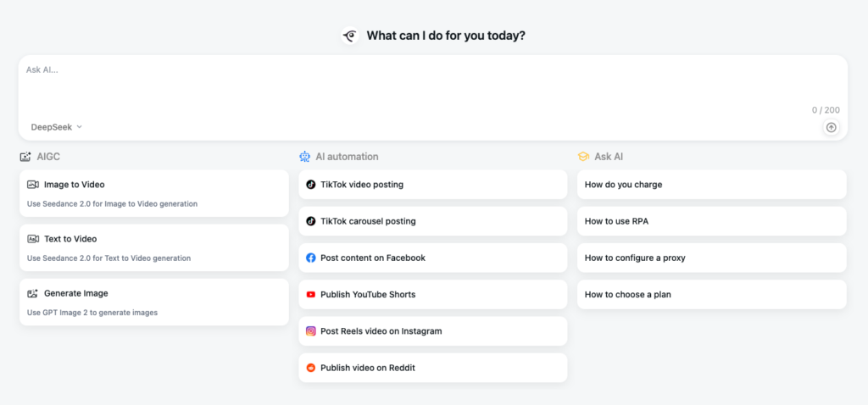Focus the Ask AI text input field
The height and width of the screenshot is (405, 868).
pyautogui.click(x=433, y=86)
